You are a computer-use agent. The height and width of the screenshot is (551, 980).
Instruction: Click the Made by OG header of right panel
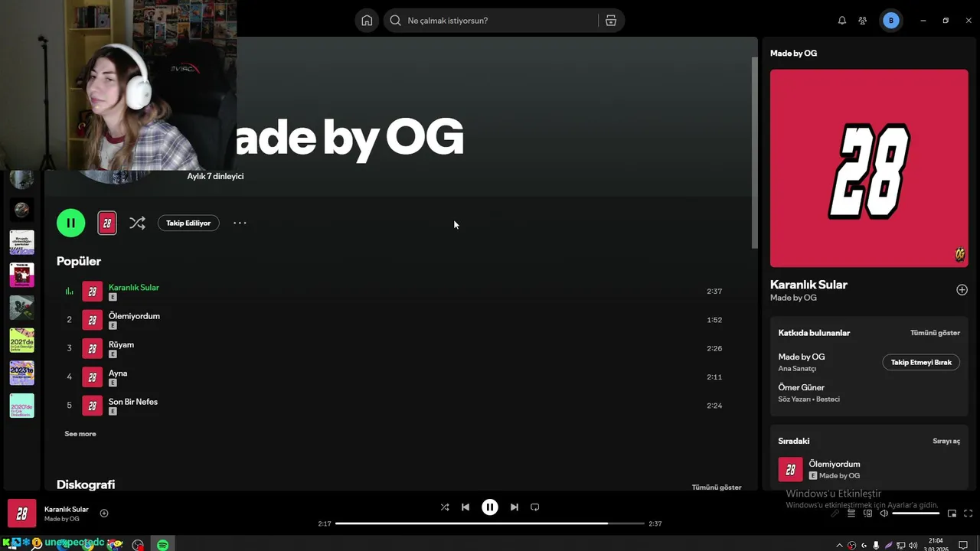click(793, 53)
